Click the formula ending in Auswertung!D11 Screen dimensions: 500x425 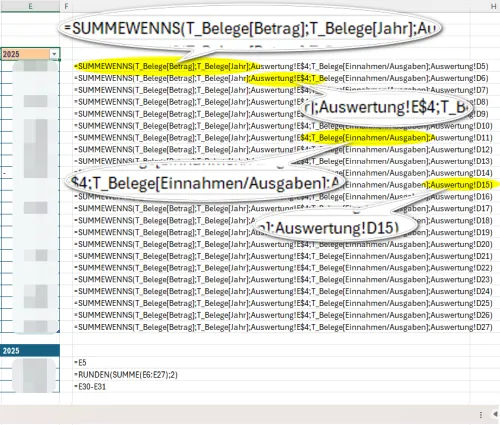tap(283, 138)
